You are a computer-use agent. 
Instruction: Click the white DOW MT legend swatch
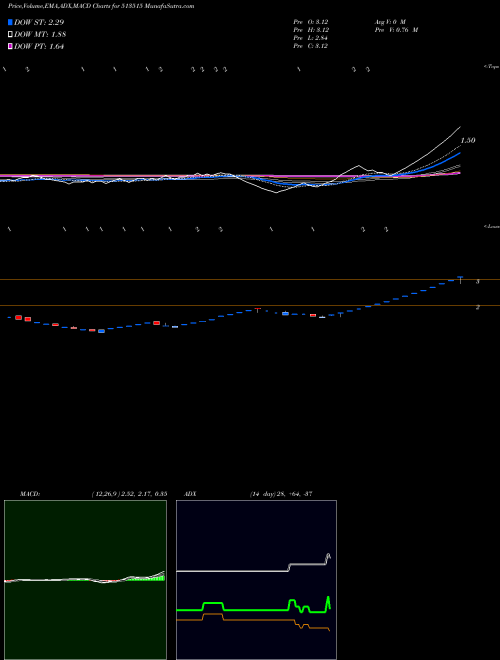pyautogui.click(x=10, y=35)
